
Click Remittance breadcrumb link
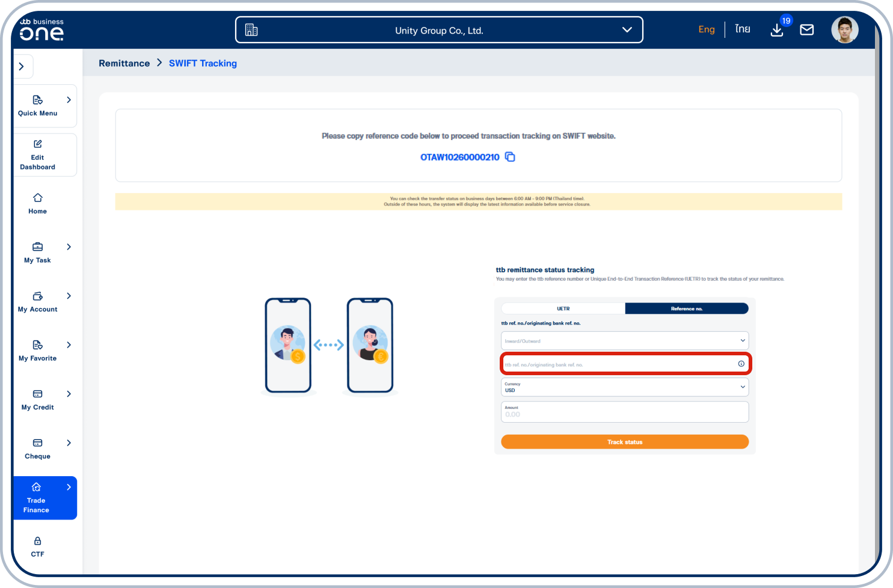(124, 63)
